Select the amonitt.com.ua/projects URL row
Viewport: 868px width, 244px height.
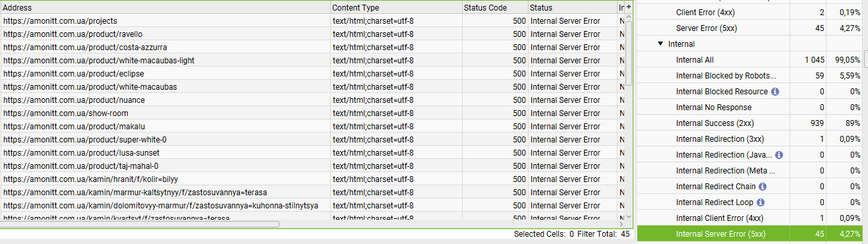coord(312,21)
